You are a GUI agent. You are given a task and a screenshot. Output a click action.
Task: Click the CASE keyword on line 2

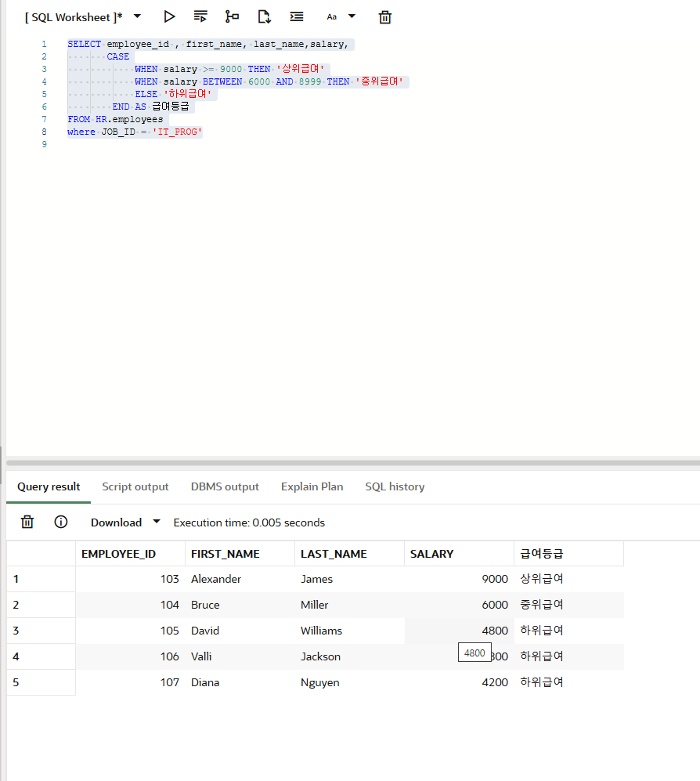pos(118,56)
